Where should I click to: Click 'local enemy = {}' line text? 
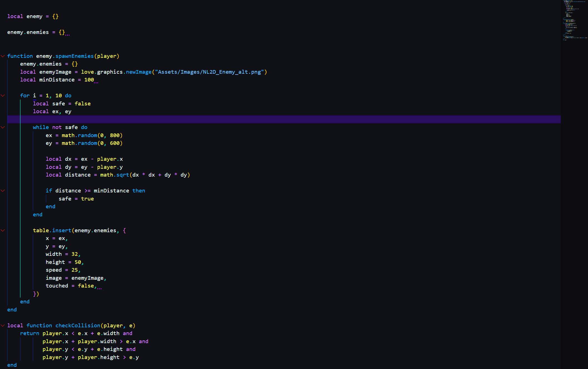33,16
